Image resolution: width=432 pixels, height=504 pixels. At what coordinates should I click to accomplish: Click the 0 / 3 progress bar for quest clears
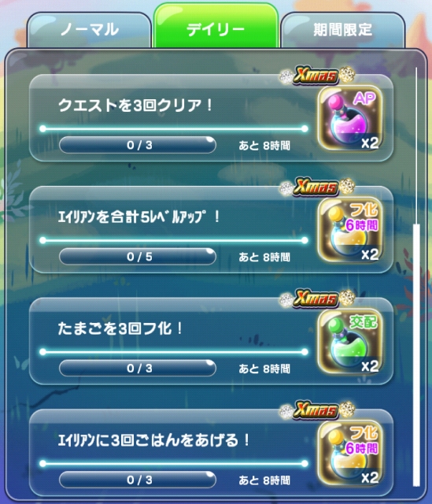138,145
